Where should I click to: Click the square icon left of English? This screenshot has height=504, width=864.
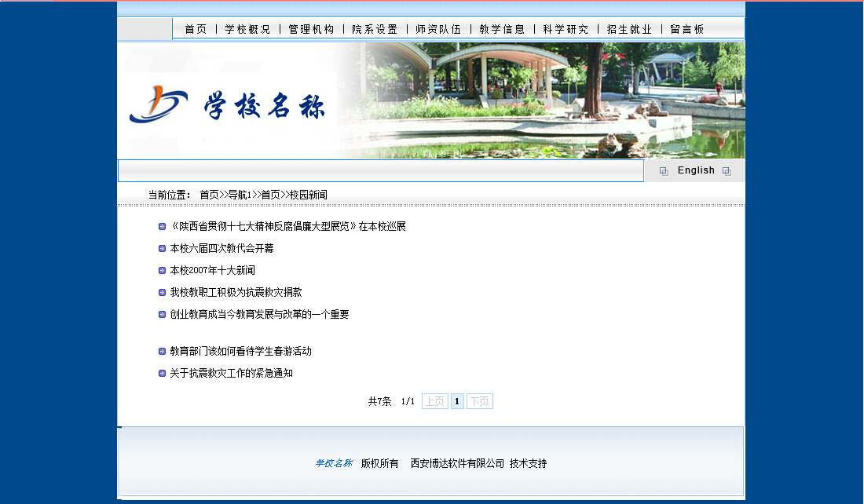(x=664, y=171)
